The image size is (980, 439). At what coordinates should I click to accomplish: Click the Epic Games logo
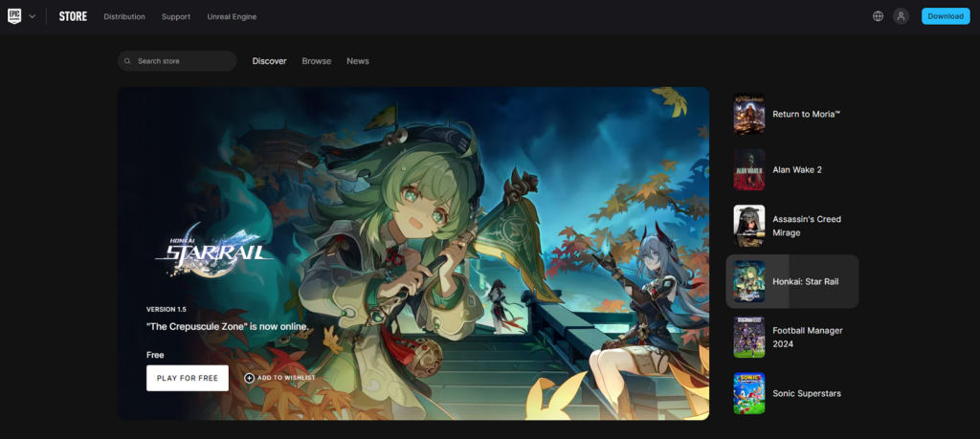pyautogui.click(x=14, y=16)
